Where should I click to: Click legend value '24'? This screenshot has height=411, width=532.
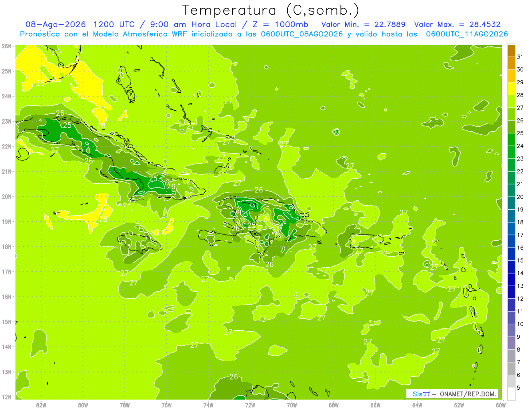point(520,146)
